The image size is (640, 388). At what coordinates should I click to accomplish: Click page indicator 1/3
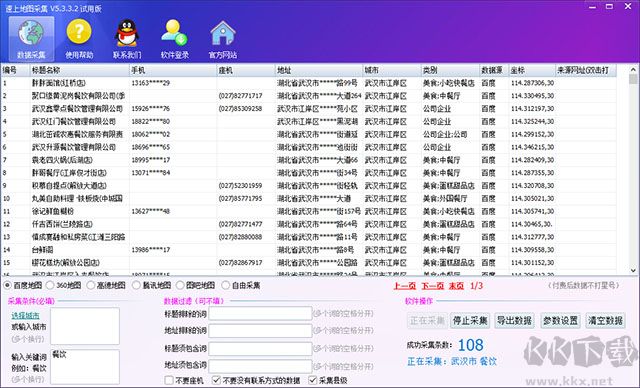(x=476, y=286)
